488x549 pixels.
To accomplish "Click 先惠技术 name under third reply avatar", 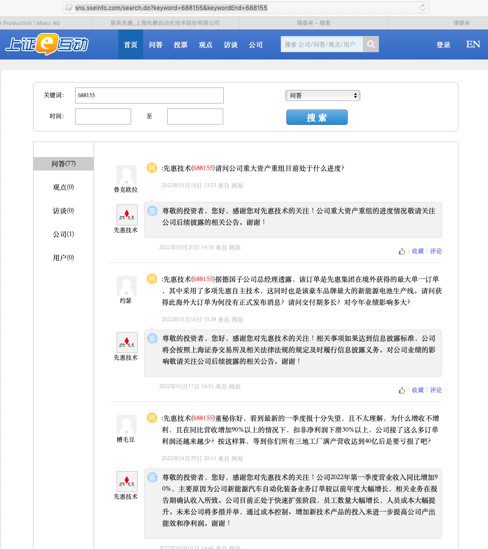I will point(125,496).
